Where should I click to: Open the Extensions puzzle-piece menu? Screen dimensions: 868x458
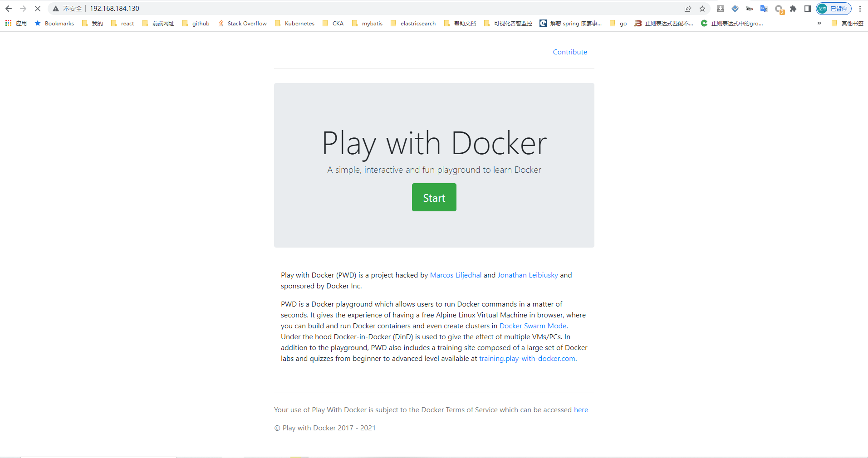click(793, 9)
